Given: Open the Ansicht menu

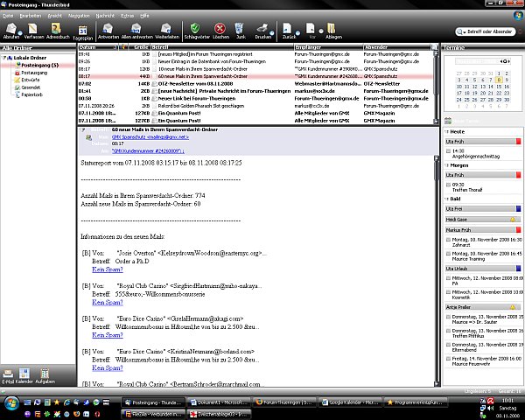Looking at the screenshot, I should click(54, 16).
